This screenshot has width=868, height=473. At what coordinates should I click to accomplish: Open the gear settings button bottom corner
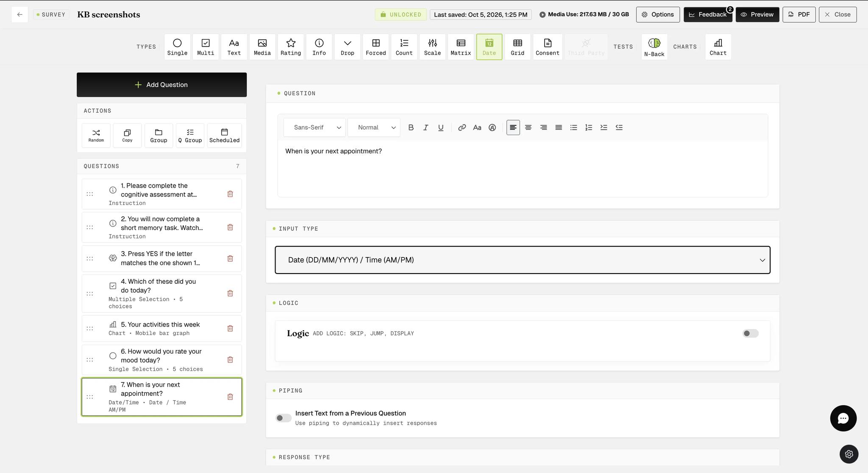(x=849, y=454)
